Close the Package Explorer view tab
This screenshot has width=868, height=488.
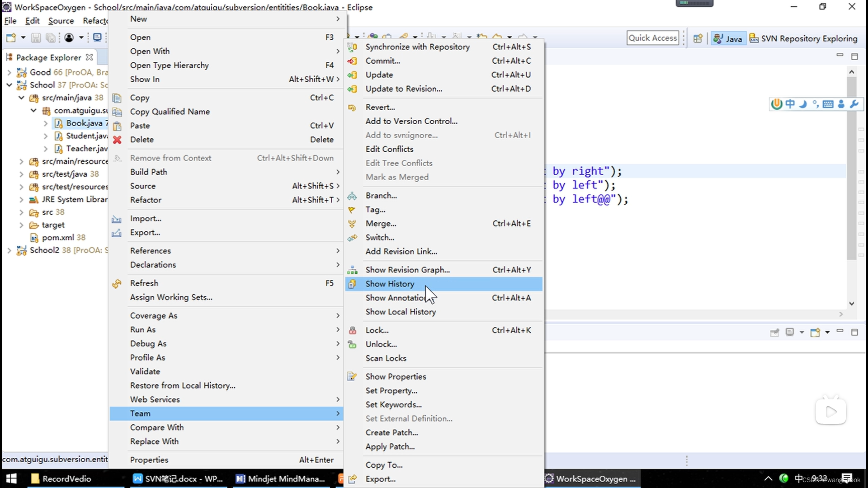[x=90, y=57]
